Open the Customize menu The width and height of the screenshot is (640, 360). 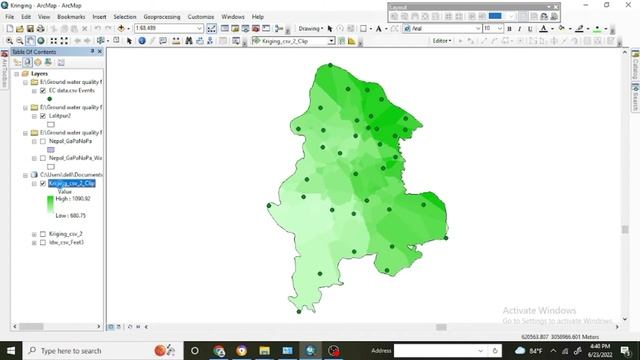pyautogui.click(x=200, y=17)
